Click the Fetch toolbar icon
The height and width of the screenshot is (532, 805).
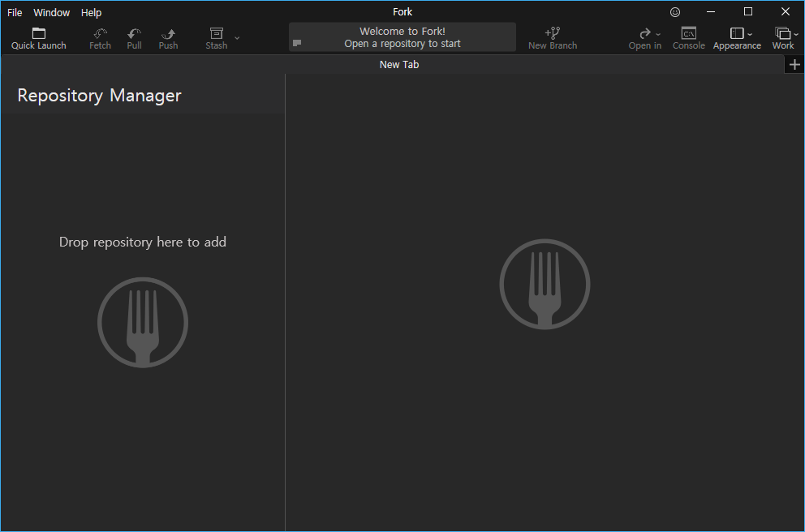click(100, 34)
